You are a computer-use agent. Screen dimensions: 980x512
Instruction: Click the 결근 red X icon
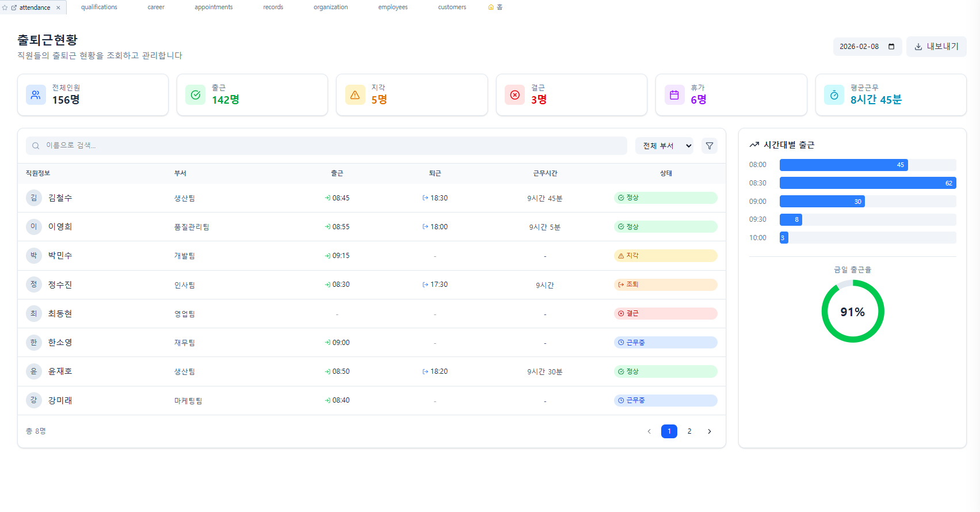[514, 95]
